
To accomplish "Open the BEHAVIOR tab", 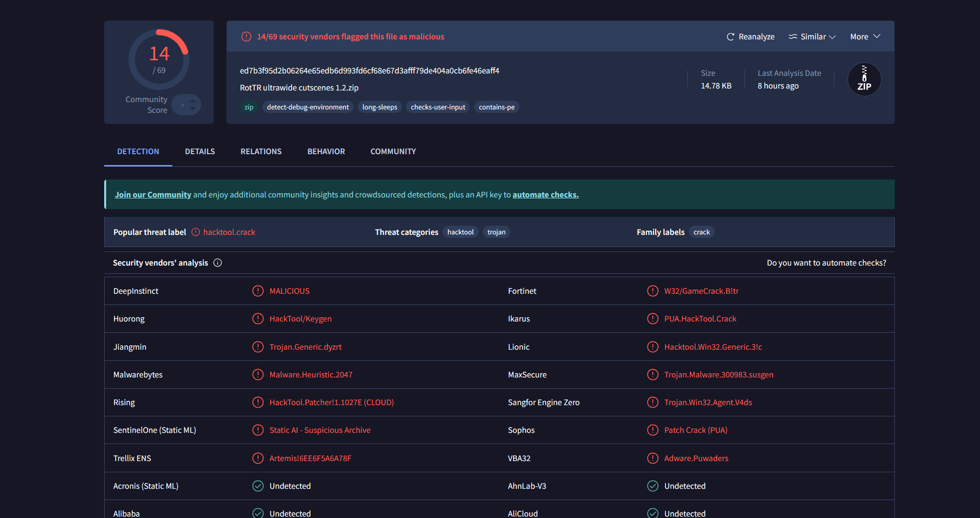I will tap(326, 152).
